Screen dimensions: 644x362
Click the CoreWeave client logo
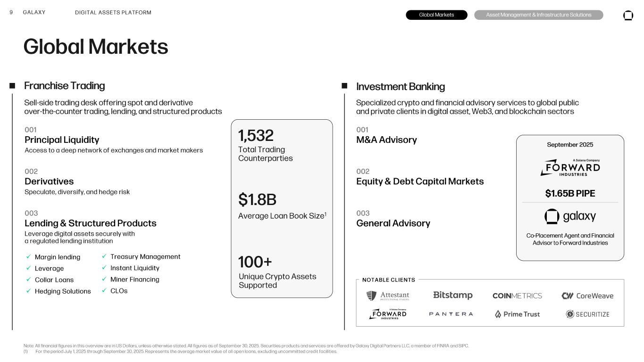click(x=587, y=296)
